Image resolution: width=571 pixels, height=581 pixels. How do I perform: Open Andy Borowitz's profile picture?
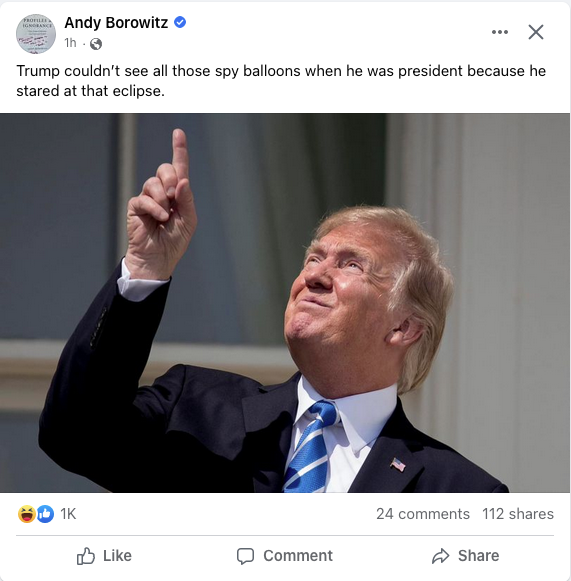tap(36, 34)
